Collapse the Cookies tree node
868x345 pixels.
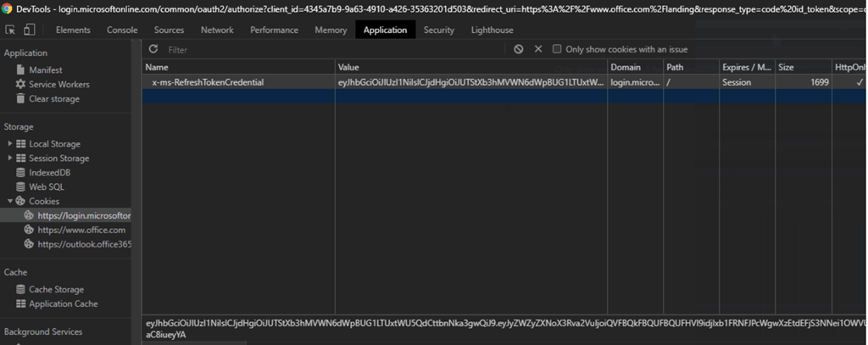click(10, 202)
